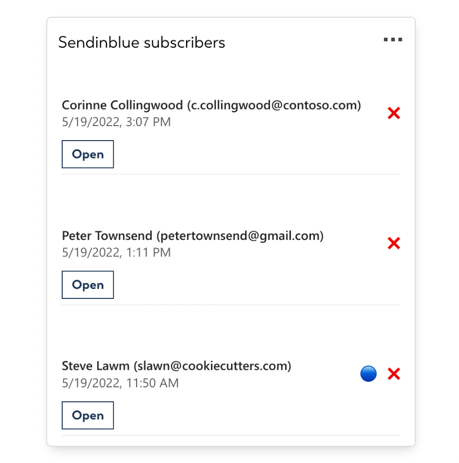Click the 5/19/2022, 3:07 PM timestamp
The image size is (459, 463).
[116, 122]
